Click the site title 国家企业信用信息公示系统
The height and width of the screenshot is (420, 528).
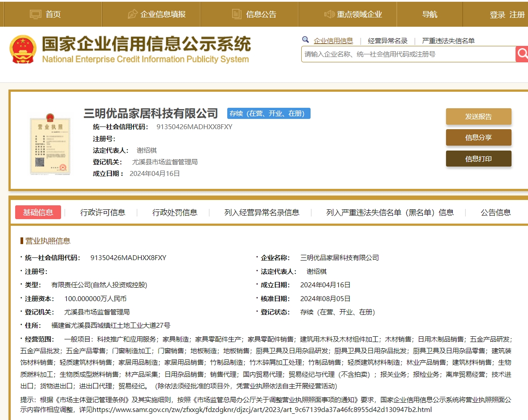147,44
